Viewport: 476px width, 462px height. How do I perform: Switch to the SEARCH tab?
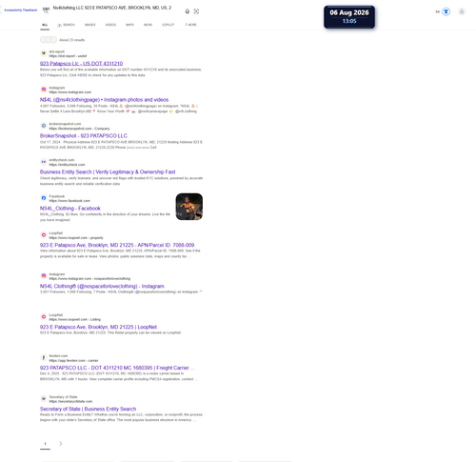pos(66,25)
